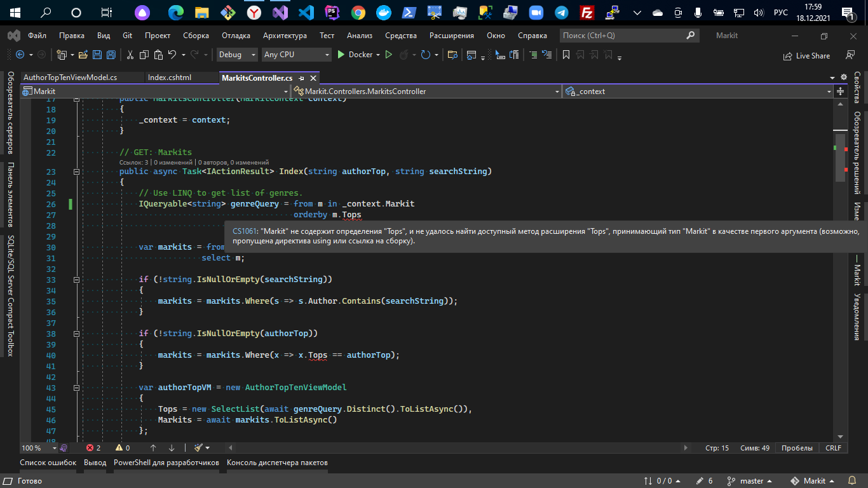Click the red error count indicator icon
Image resolution: width=868 pixels, height=488 pixels.
pos(90,448)
